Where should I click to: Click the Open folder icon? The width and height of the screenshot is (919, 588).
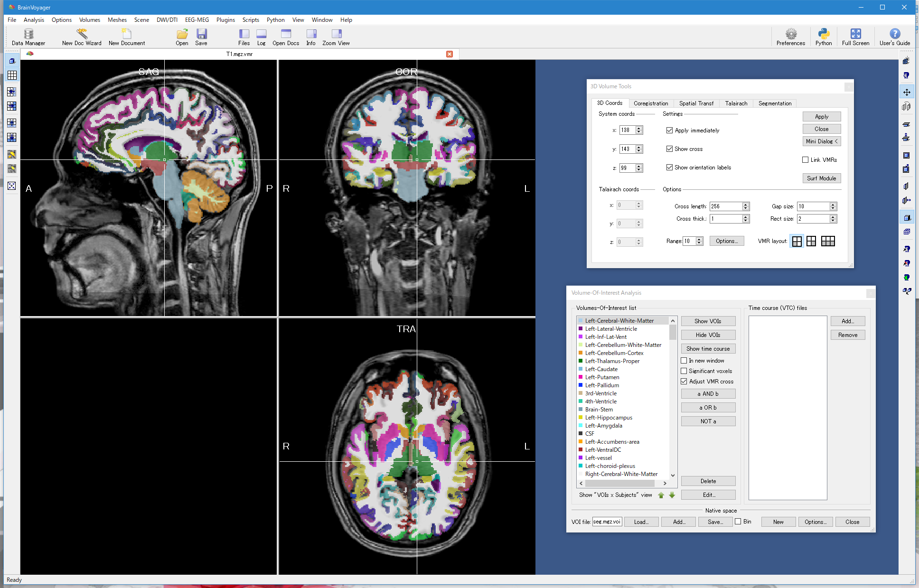point(182,37)
